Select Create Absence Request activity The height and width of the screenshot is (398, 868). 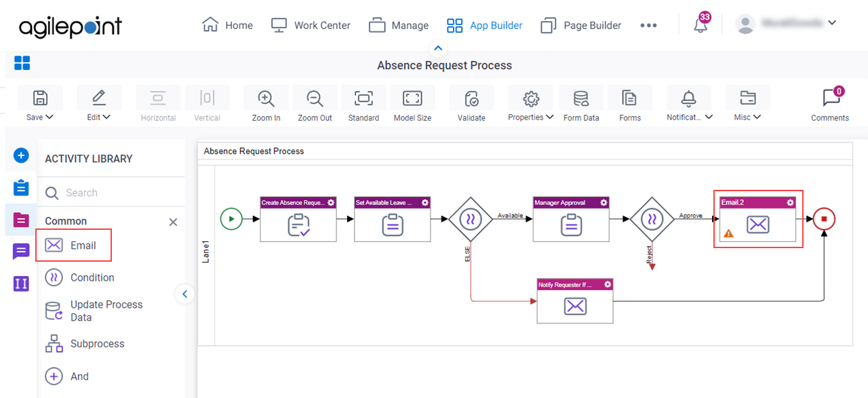click(x=298, y=219)
